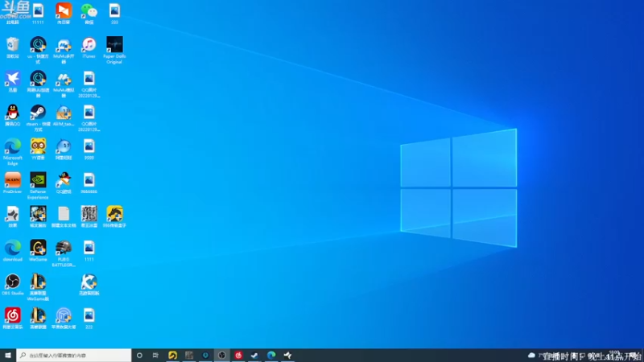
Task: Switch to Edge browser in taskbar
Action: [x=271, y=356]
